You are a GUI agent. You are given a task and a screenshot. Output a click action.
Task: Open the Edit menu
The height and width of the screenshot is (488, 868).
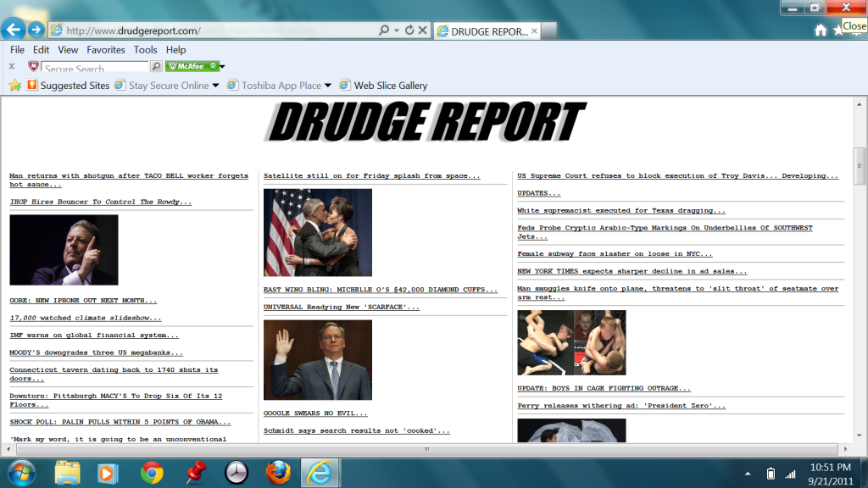point(41,50)
